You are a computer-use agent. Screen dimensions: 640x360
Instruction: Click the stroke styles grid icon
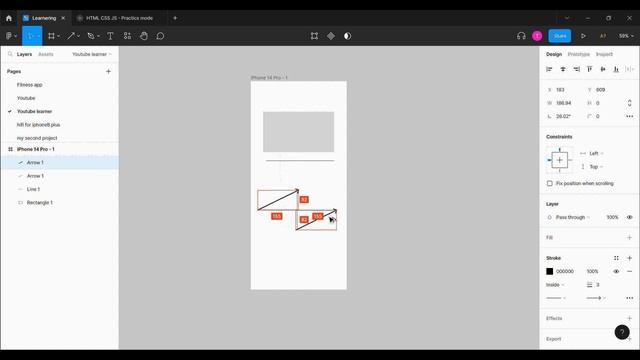[x=616, y=258]
